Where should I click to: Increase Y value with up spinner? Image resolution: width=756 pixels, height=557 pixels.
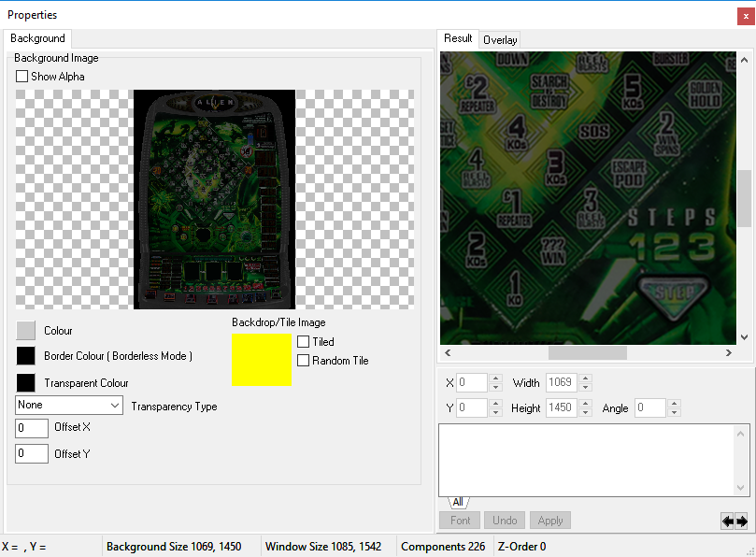pos(495,404)
